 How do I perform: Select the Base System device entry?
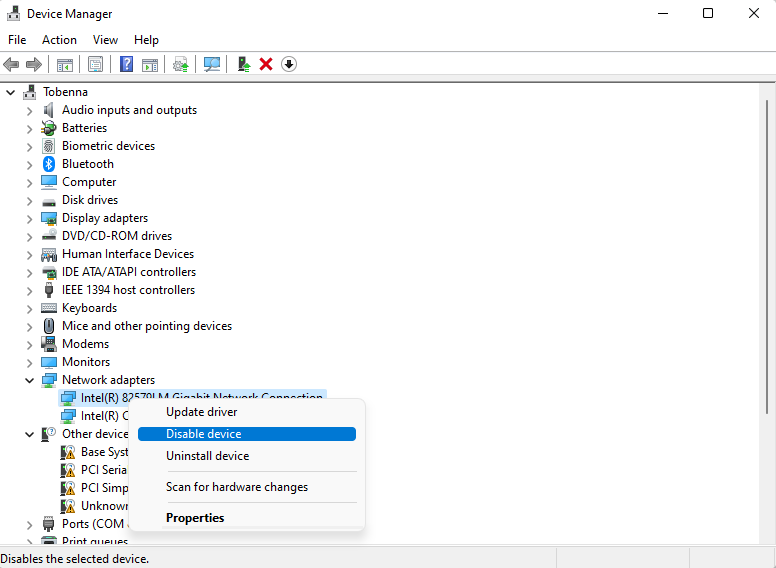(x=94, y=452)
